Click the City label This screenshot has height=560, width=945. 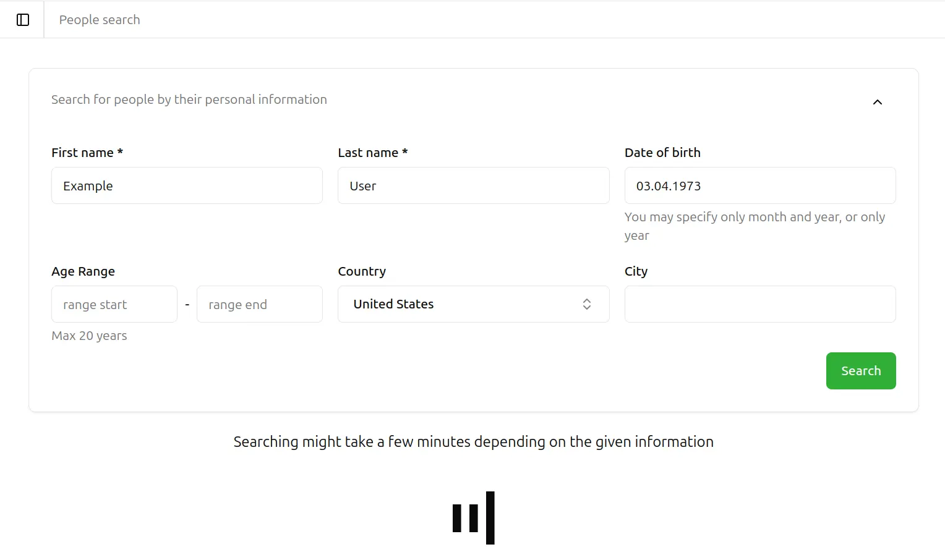(x=636, y=271)
